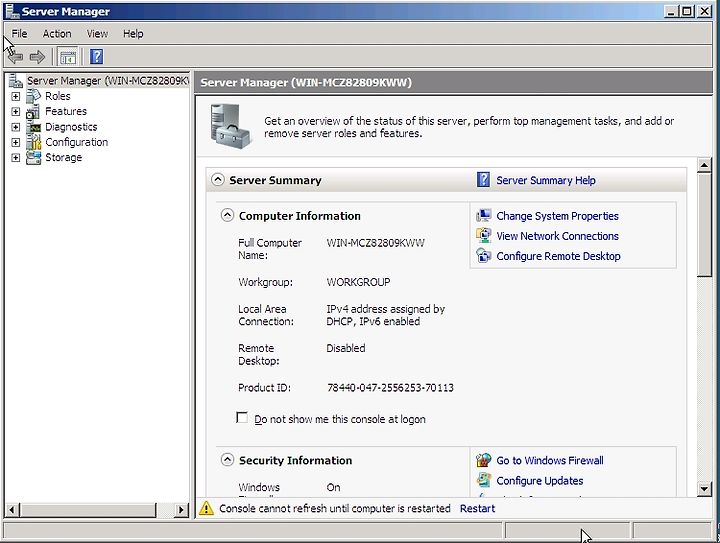Open the Action menu
The height and width of the screenshot is (543, 720).
pos(57,34)
